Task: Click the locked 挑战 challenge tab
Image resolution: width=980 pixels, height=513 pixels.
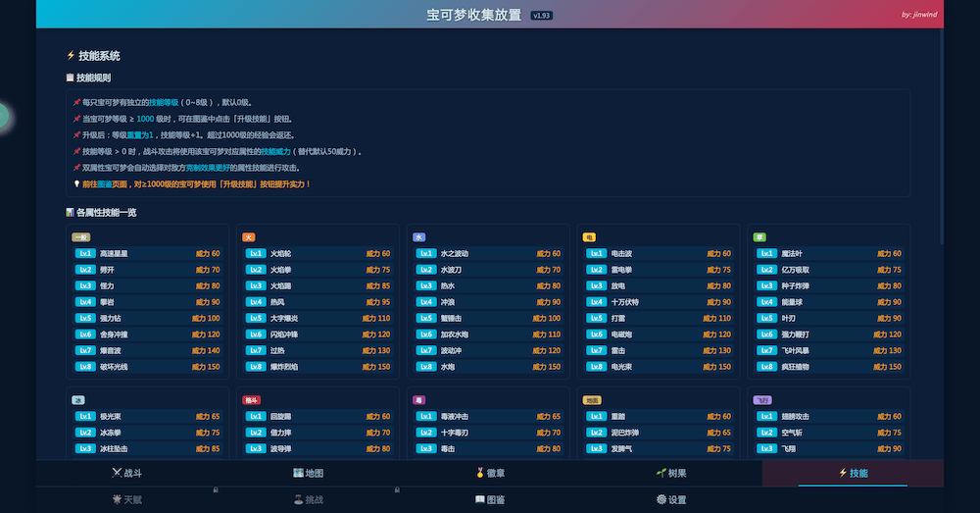Action: [308, 499]
